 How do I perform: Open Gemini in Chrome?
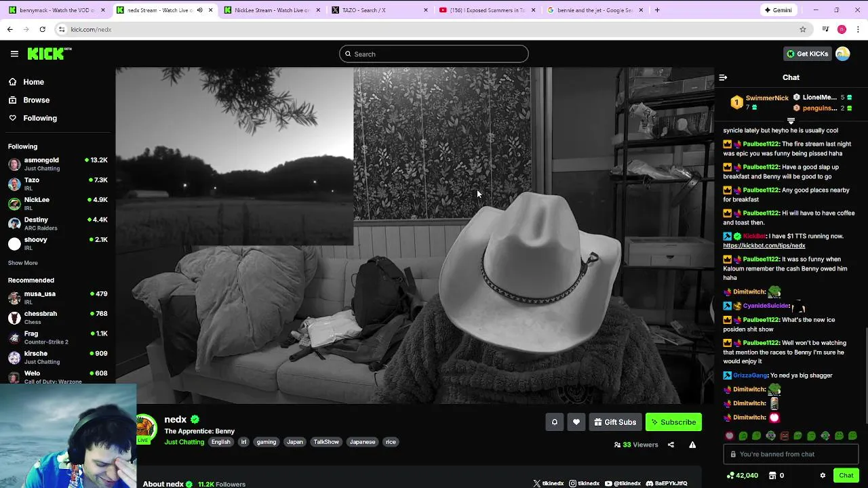pyautogui.click(x=778, y=10)
